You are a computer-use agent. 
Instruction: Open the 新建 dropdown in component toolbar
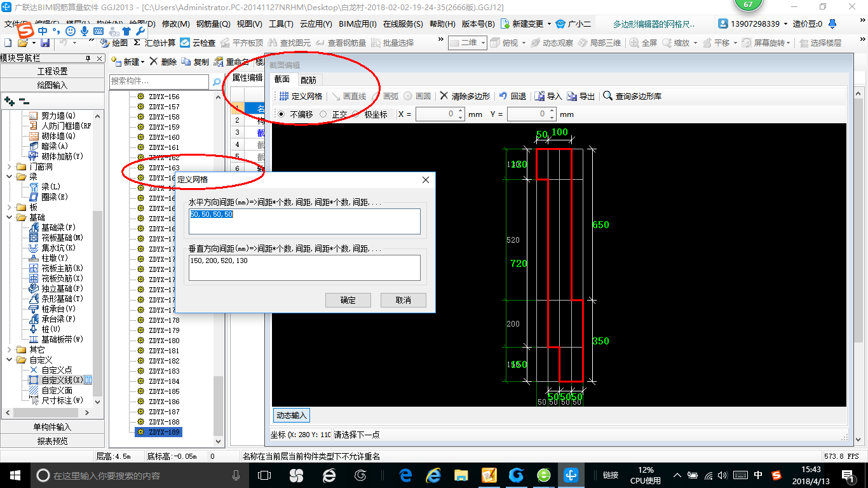142,62
